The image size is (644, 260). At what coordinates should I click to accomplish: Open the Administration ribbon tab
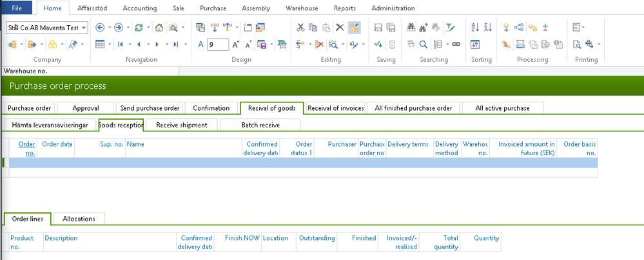(393, 8)
